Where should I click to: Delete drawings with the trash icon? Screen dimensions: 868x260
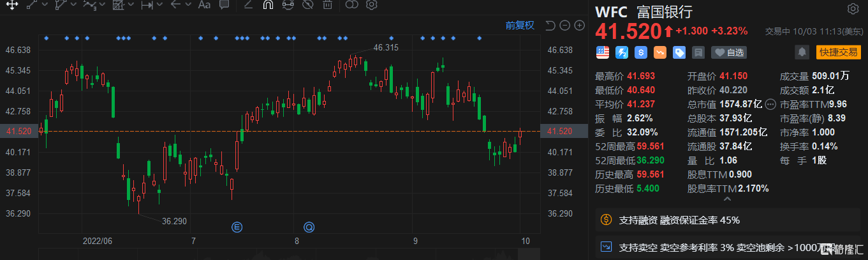pos(327,5)
